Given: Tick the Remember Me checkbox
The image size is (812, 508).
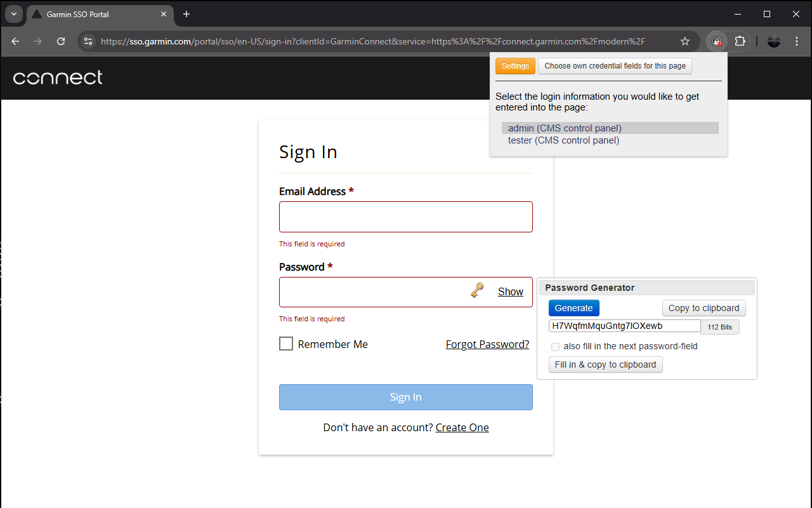Looking at the screenshot, I should click(286, 344).
